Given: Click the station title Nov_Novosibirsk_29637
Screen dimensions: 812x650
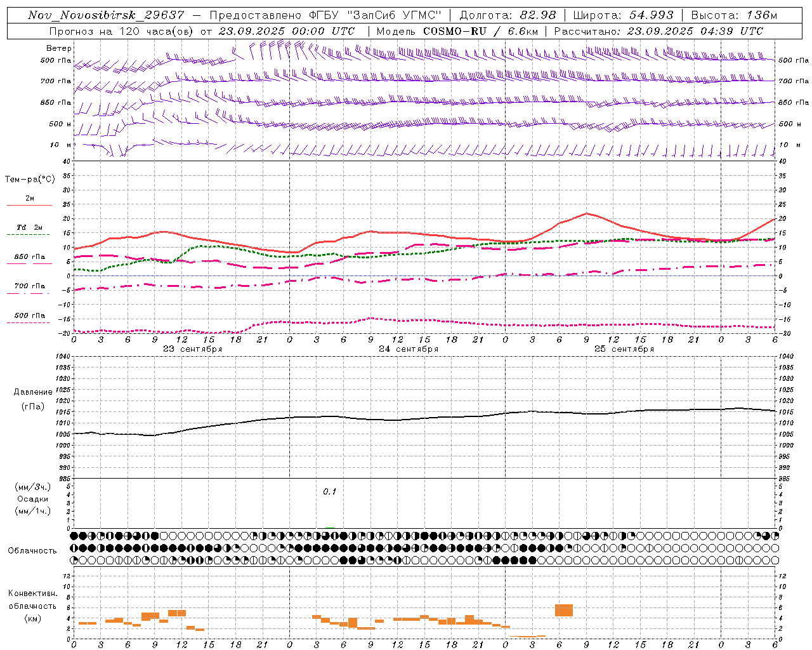Looking at the screenshot, I should pos(106,15).
